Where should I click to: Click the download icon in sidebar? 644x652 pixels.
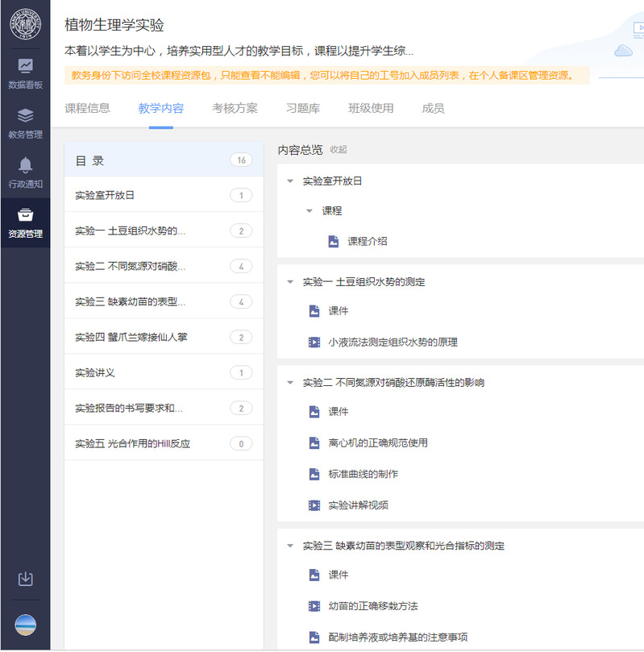coord(25,579)
